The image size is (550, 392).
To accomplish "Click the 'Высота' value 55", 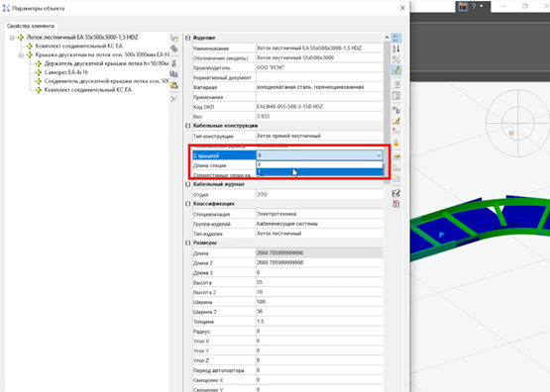I will pos(319,282).
